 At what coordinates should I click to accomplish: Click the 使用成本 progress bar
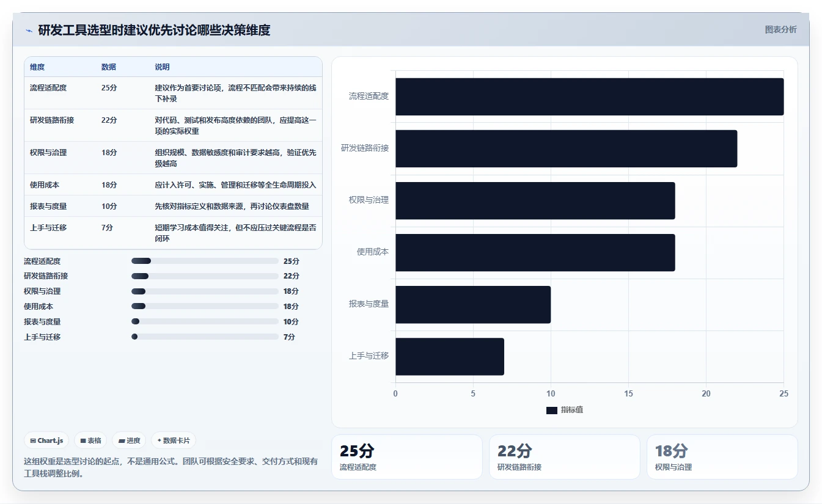click(205, 306)
